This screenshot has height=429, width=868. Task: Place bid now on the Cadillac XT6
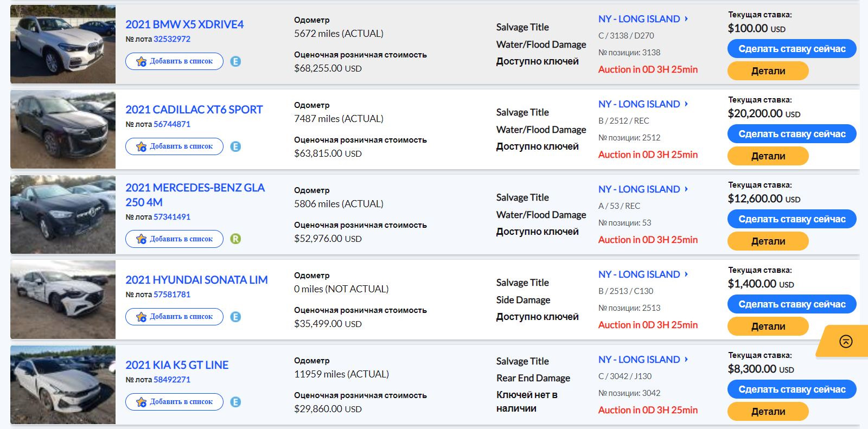792,134
